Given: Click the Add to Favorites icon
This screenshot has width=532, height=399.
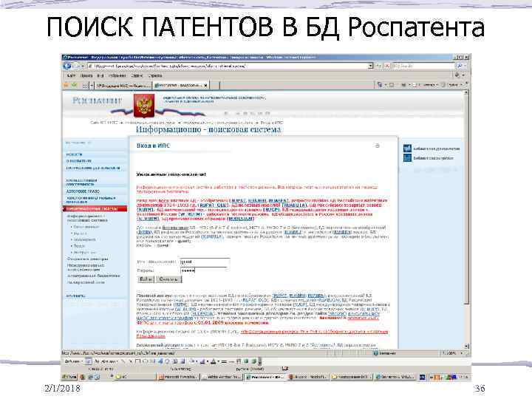Looking at the screenshot, I should pyautogui.click(x=74, y=85).
